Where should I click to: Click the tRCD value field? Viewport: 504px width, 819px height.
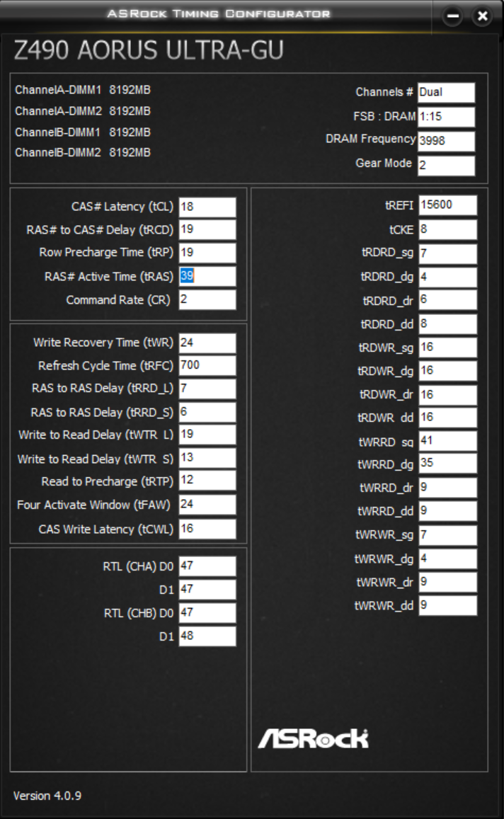[x=207, y=230]
